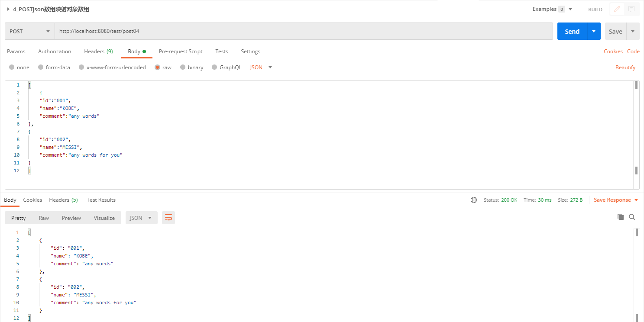The width and height of the screenshot is (644, 322).
Task: Open the POST method dropdown
Action: [29, 31]
